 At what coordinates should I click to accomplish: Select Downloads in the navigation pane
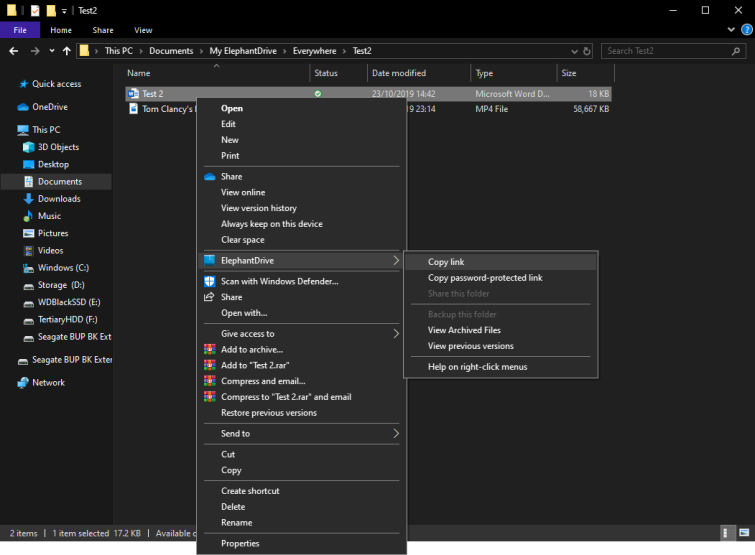point(59,199)
